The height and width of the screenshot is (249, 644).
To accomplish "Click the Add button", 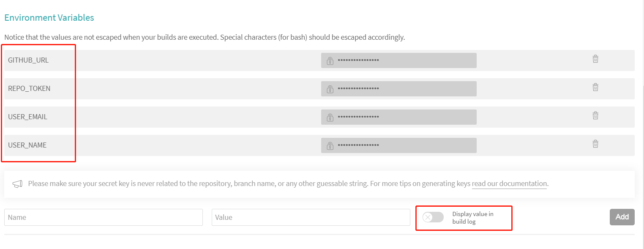I will [x=622, y=217].
